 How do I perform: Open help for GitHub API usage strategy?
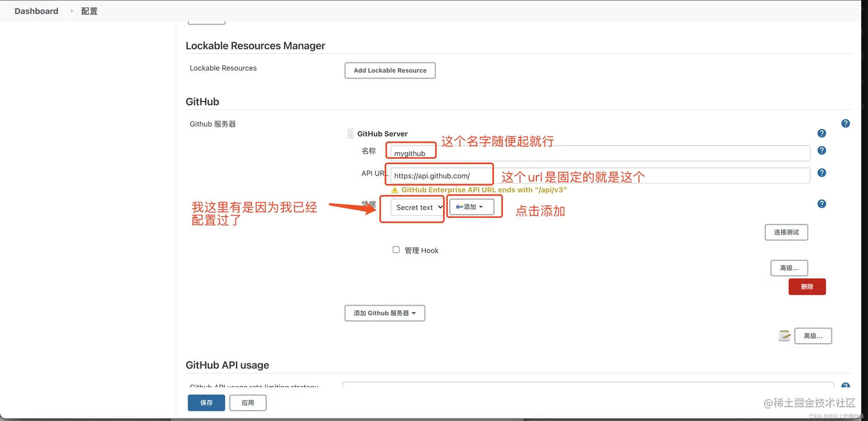pyautogui.click(x=845, y=387)
